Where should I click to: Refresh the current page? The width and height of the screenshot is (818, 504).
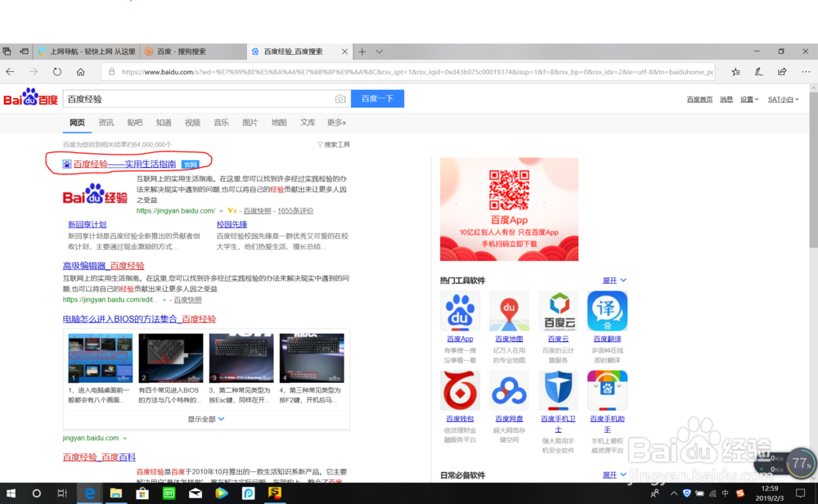57,72
